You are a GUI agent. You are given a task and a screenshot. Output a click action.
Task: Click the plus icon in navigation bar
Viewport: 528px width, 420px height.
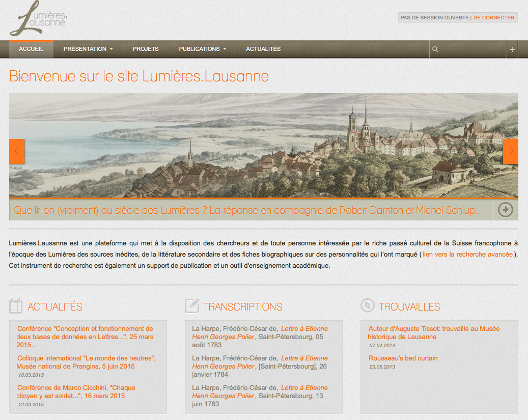512,49
